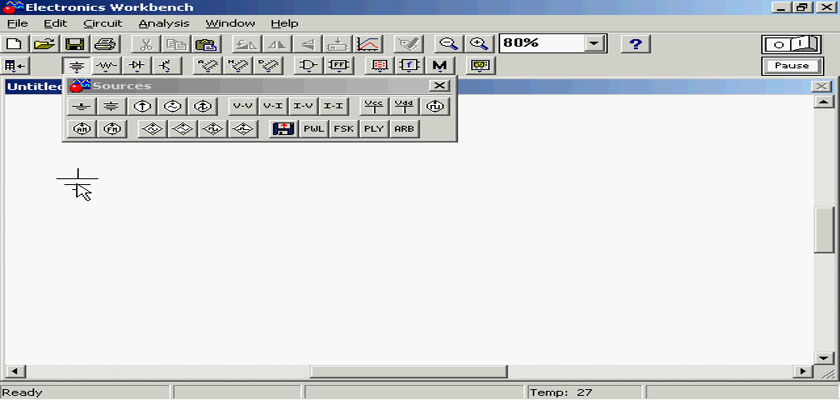Create subcircuit toolbar icon
The image size is (840, 400).
click(x=337, y=44)
